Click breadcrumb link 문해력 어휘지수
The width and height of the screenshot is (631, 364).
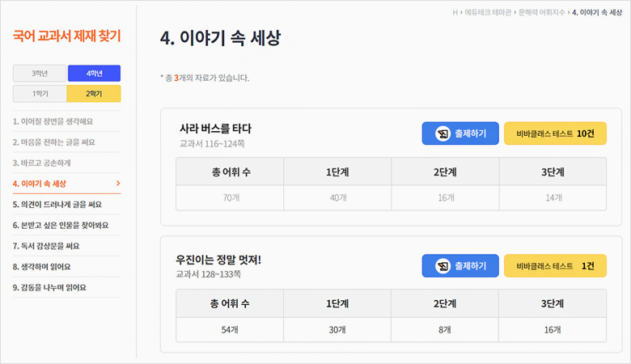click(x=542, y=12)
